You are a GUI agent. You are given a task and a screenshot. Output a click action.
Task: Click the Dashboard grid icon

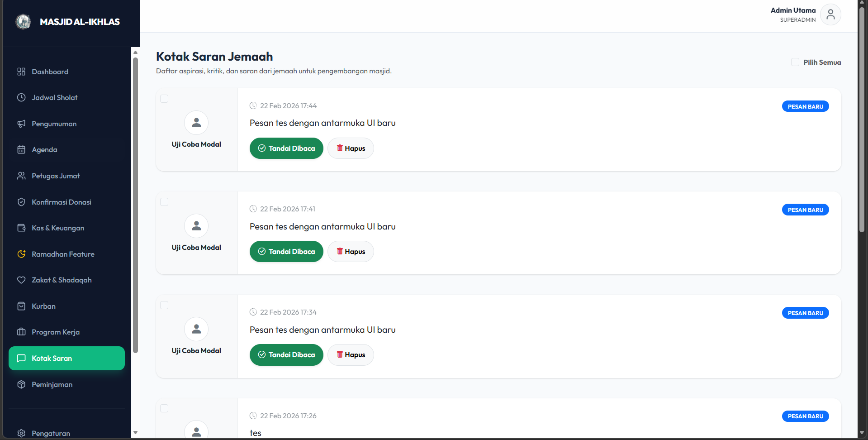(x=21, y=72)
